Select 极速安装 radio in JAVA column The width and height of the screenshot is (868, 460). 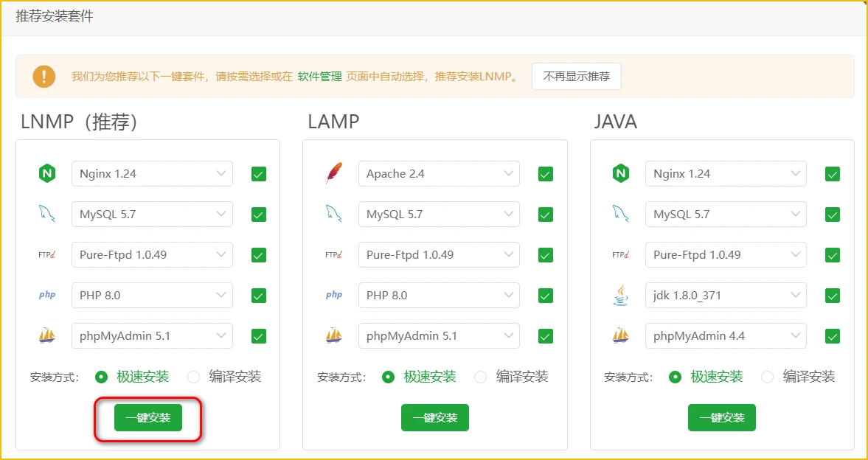(675, 377)
